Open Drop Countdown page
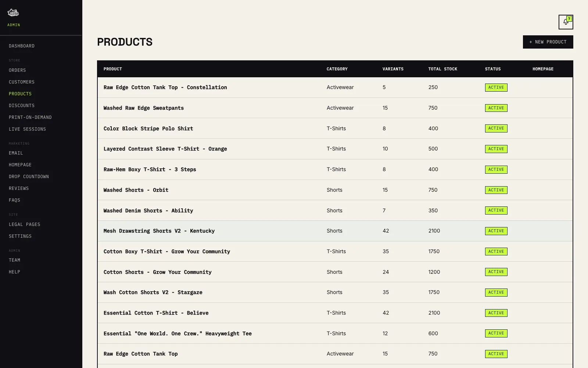The width and height of the screenshot is (588, 368). click(29, 177)
